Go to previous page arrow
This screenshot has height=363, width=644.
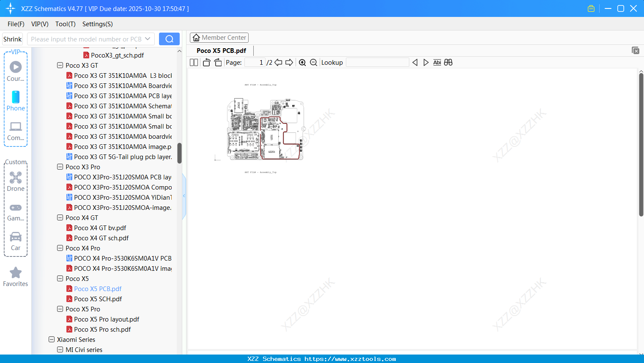[278, 63]
